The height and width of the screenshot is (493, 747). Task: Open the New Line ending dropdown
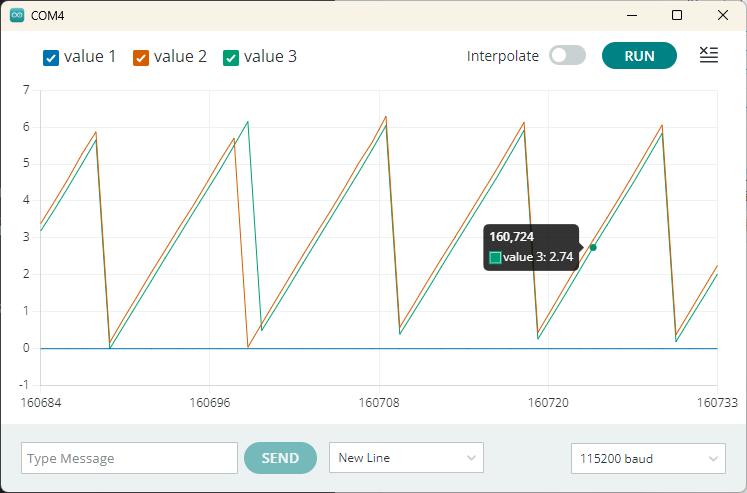click(406, 458)
